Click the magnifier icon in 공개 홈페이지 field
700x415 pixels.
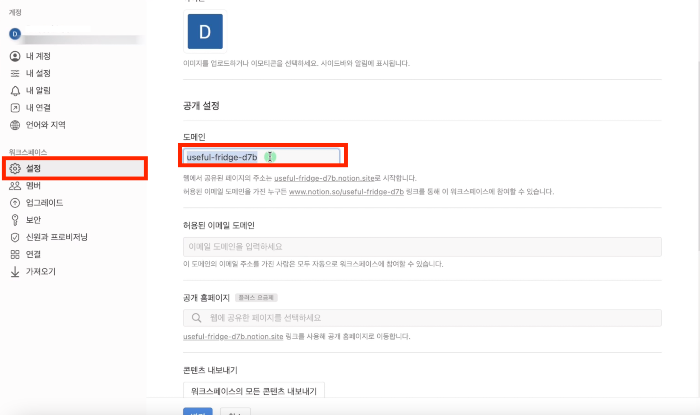tap(196, 318)
